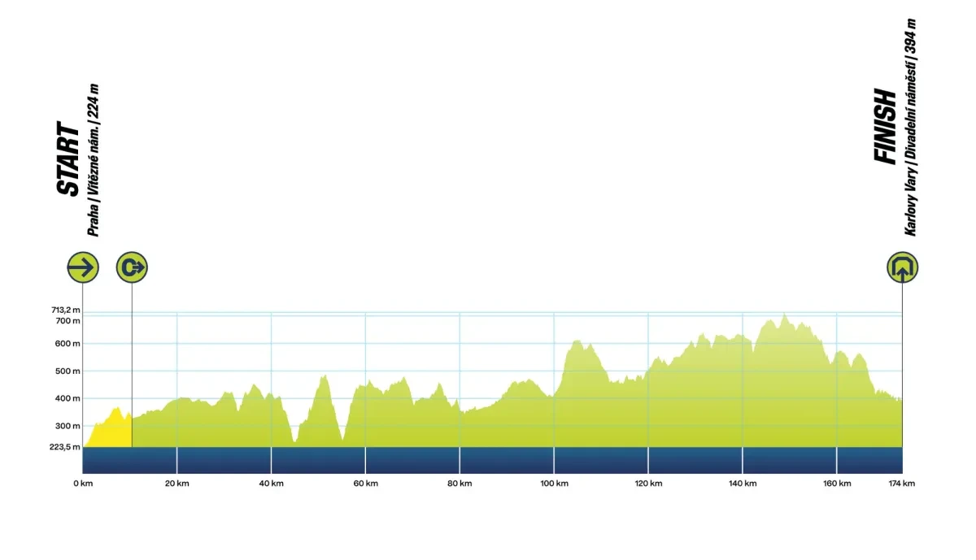The height and width of the screenshot is (560, 976).
Task: Click the yellow neutralized section of profile
Action: (108, 432)
